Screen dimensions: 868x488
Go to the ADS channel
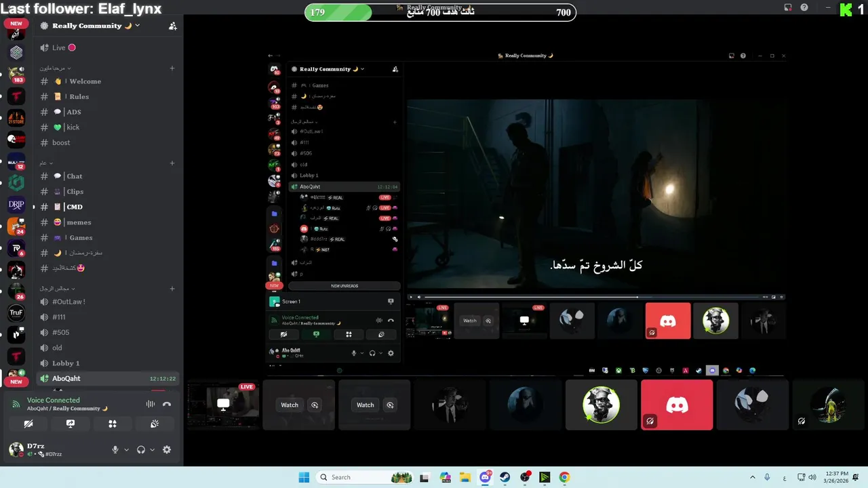pyautogui.click(x=108, y=112)
